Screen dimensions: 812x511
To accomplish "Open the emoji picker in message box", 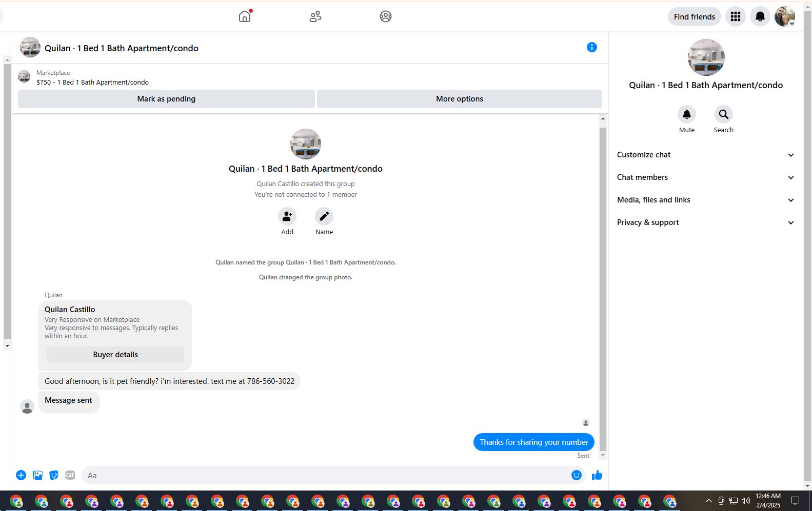I will tap(577, 475).
